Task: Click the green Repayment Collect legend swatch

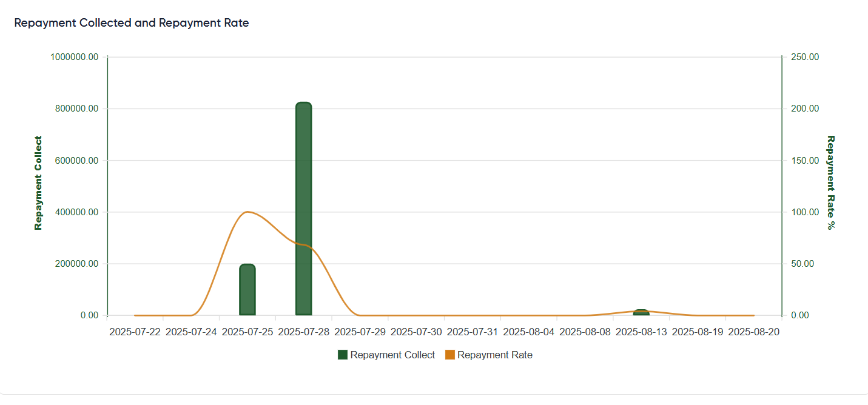Action: (343, 355)
